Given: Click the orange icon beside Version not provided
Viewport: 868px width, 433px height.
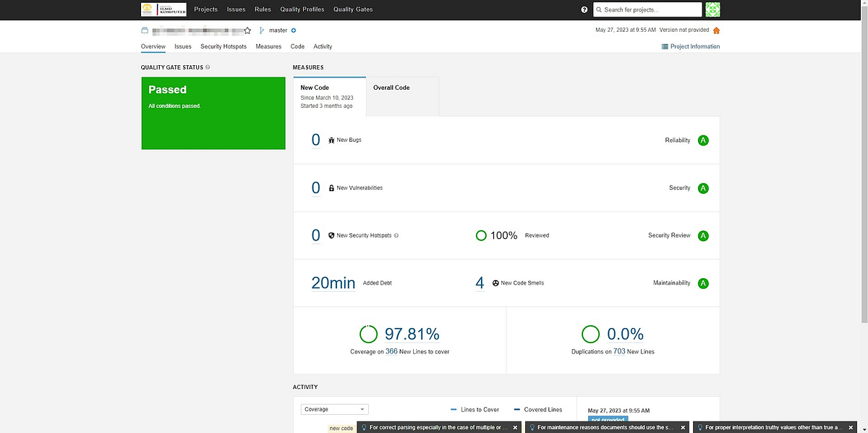Looking at the screenshot, I should click(716, 30).
